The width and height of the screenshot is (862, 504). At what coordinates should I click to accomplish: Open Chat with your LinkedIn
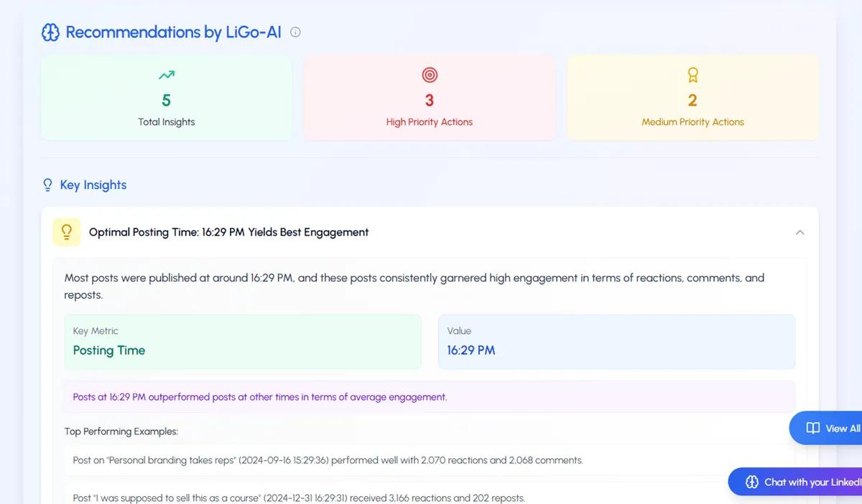pos(805,482)
